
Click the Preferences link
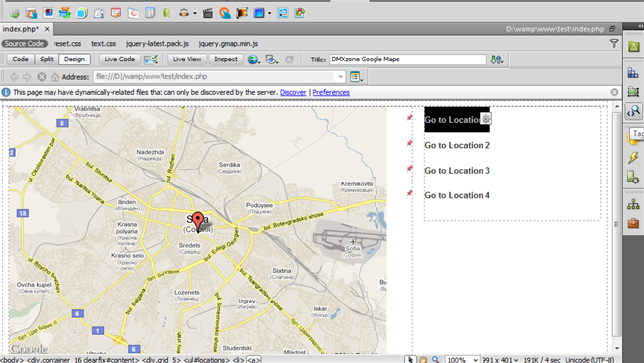tap(331, 92)
